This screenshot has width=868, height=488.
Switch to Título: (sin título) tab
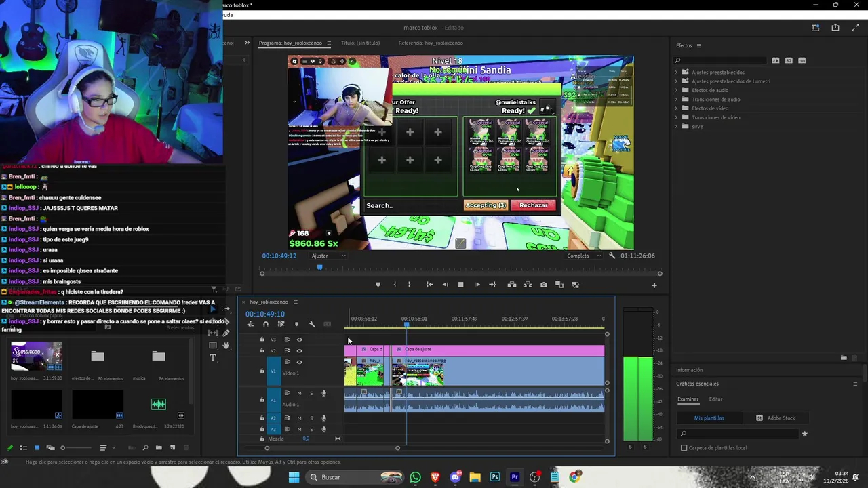coord(360,43)
